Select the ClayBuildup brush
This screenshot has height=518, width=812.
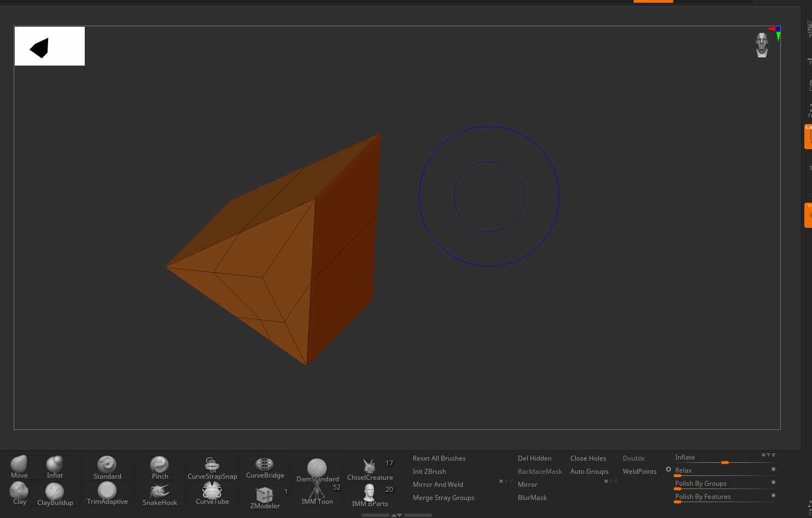coord(55,494)
